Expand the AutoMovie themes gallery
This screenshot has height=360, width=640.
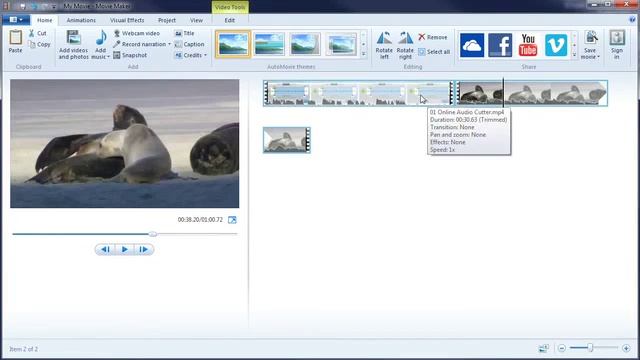coord(364,54)
